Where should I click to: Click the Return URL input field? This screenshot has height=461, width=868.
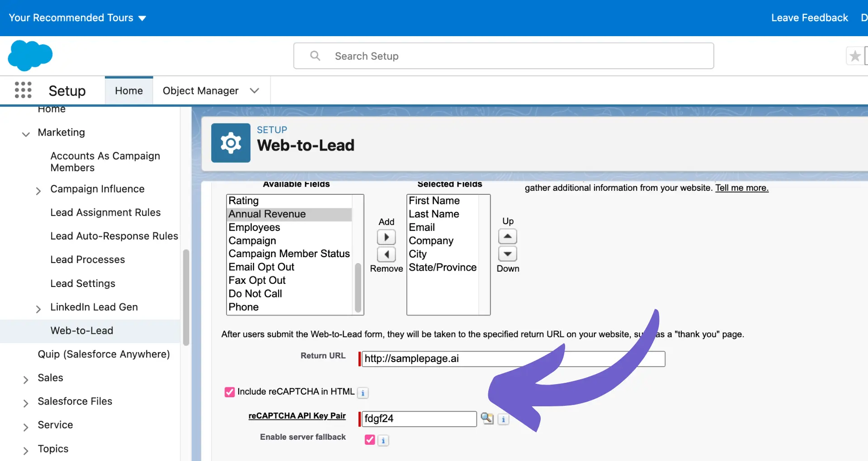click(x=514, y=358)
